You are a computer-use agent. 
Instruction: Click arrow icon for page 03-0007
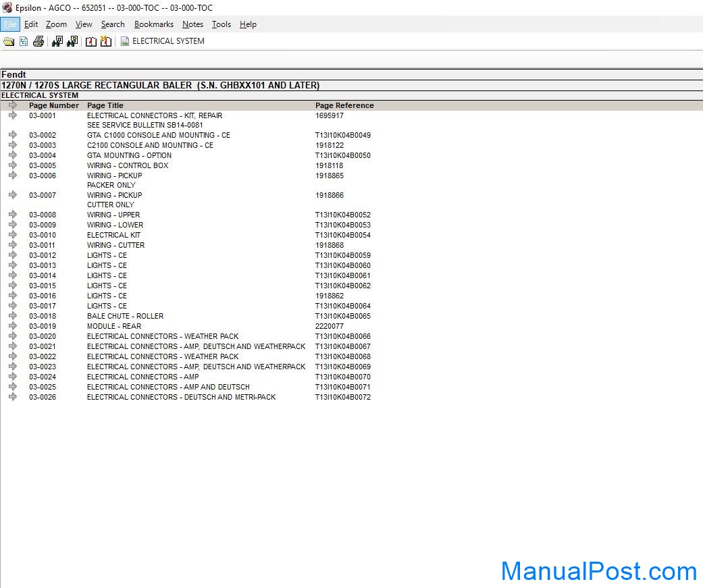[13, 194]
